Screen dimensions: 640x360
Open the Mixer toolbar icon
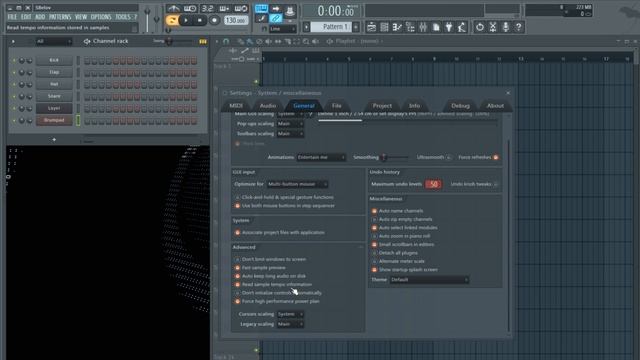(423, 27)
